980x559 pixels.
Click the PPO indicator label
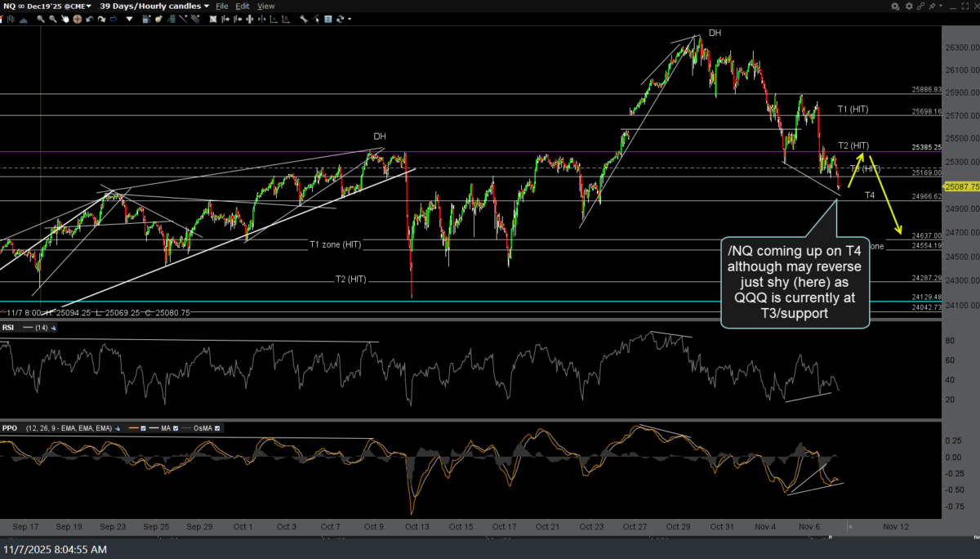(x=10, y=427)
